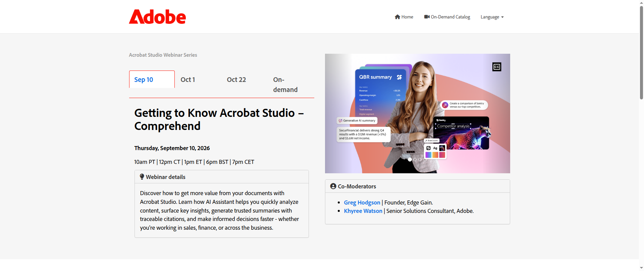The height and width of the screenshot is (271, 644).
Task: Click the 'Co-Moderators' panel header
Action: [x=418, y=186]
